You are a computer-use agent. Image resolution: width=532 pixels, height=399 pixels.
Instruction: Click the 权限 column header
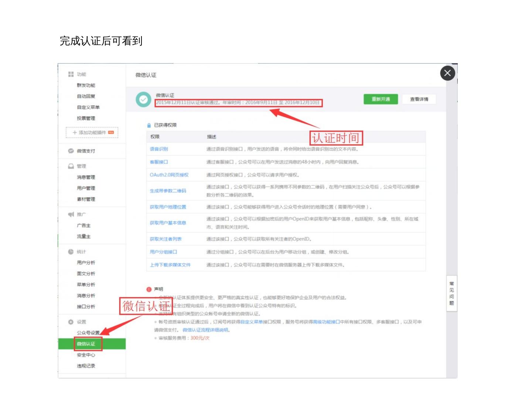point(155,137)
